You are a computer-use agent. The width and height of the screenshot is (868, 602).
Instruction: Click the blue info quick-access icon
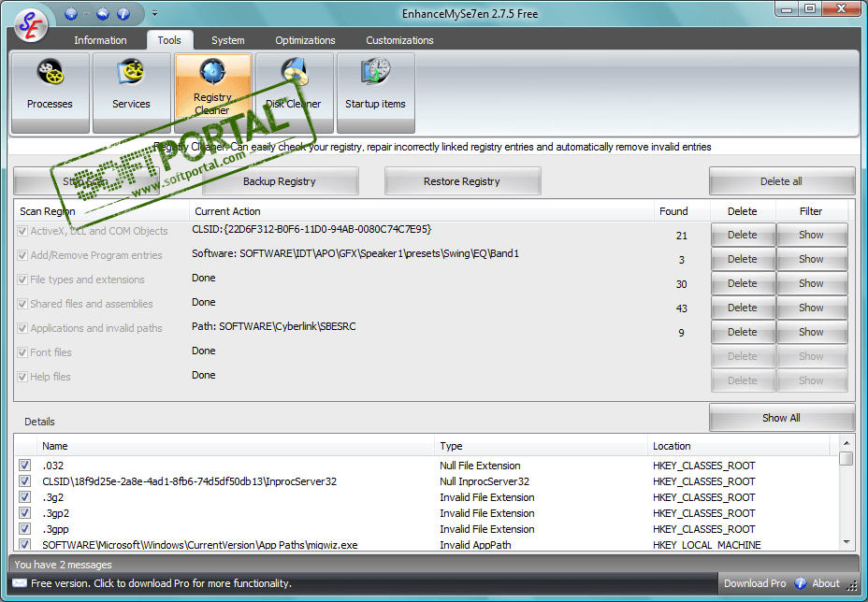[123, 13]
